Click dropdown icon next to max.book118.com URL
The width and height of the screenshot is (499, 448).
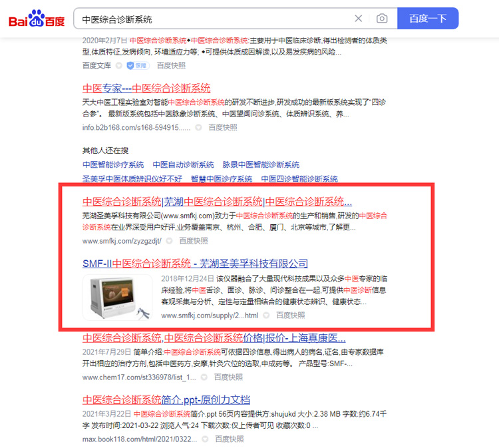[x=206, y=439]
